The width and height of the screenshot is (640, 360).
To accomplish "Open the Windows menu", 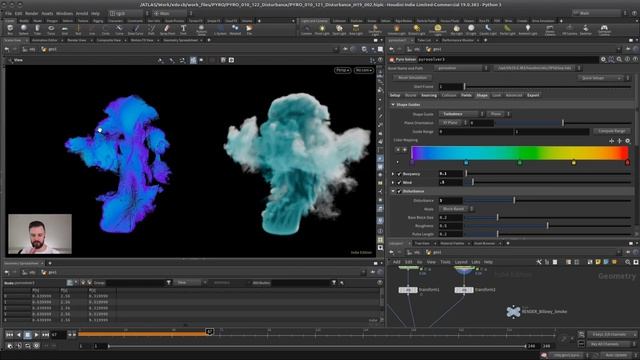I will [x=64, y=13].
